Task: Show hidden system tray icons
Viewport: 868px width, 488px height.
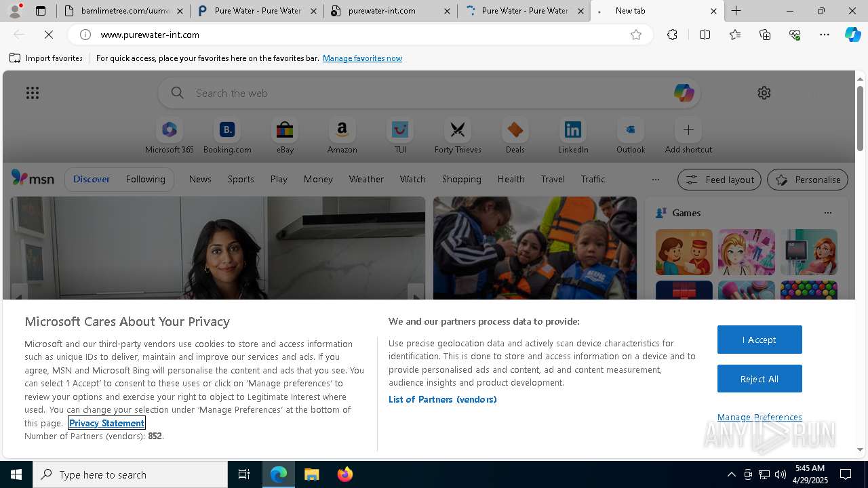Action: coord(731,474)
